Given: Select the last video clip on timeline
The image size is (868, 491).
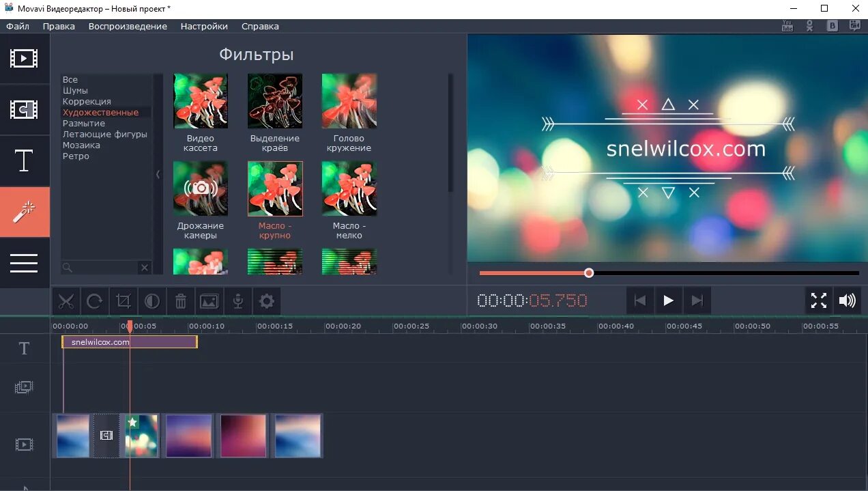Looking at the screenshot, I should 298,435.
